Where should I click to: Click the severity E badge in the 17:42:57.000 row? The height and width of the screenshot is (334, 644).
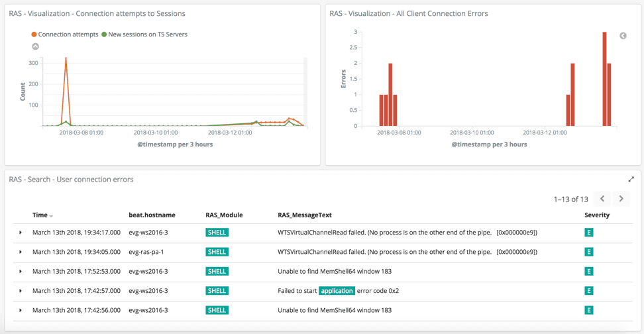(588, 291)
